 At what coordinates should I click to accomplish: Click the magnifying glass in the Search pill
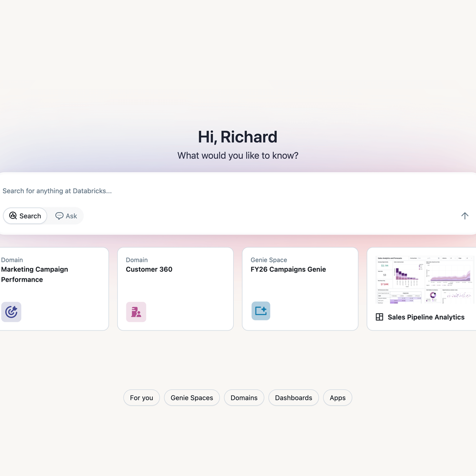click(13, 216)
